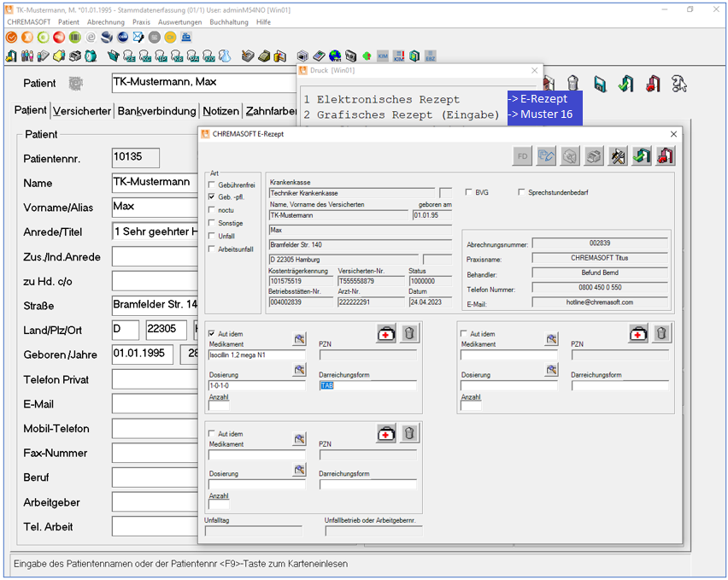Delete the Isocillin medication with its trash icon
The height and width of the screenshot is (580, 728).
409,334
